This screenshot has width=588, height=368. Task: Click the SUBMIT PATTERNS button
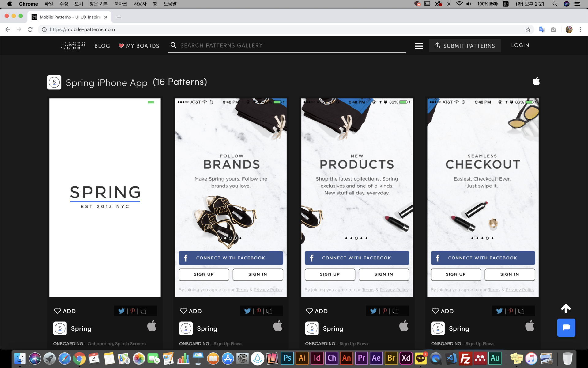click(465, 46)
